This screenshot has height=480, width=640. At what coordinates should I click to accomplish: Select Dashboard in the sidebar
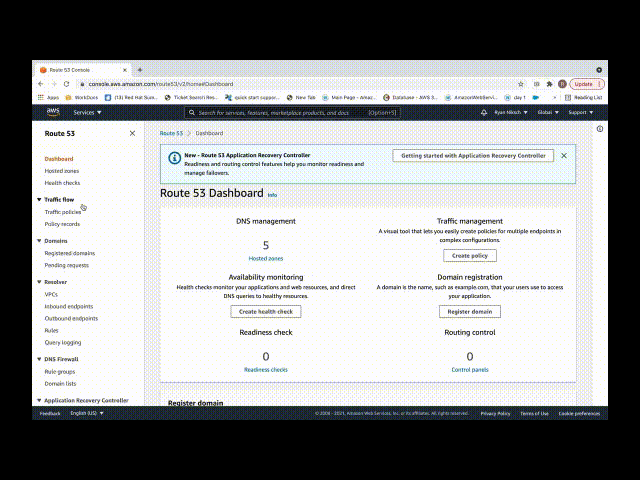59,159
